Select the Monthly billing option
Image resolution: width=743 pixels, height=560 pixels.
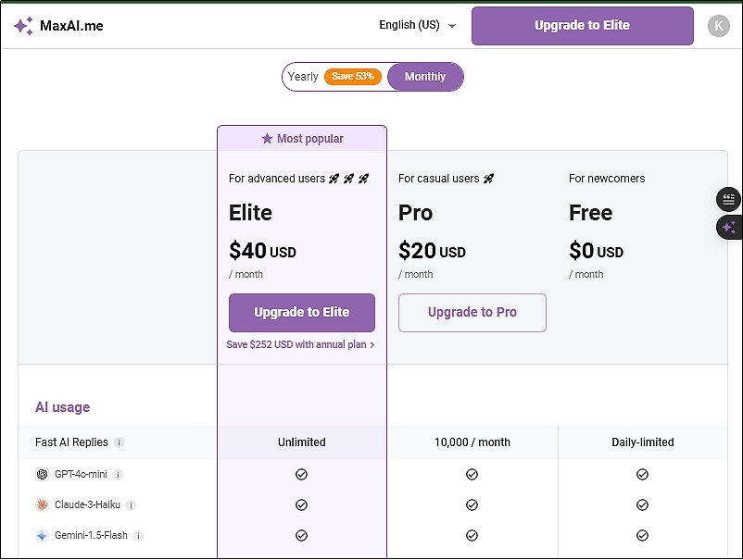pos(424,76)
